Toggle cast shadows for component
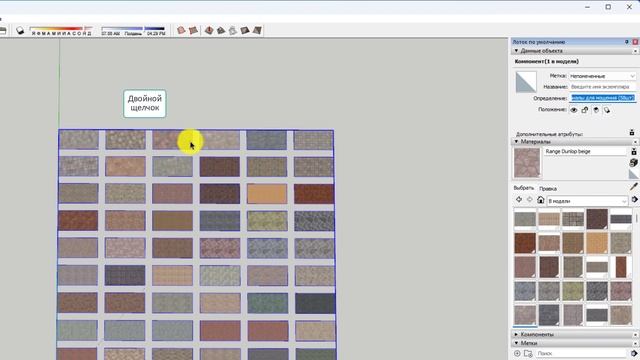The image size is (640, 360). [x=607, y=110]
